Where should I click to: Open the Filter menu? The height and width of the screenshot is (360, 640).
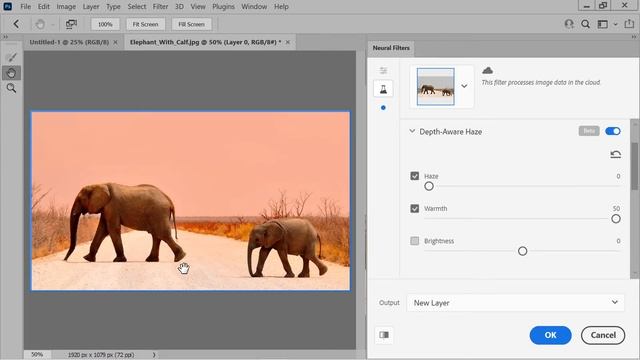point(160,7)
